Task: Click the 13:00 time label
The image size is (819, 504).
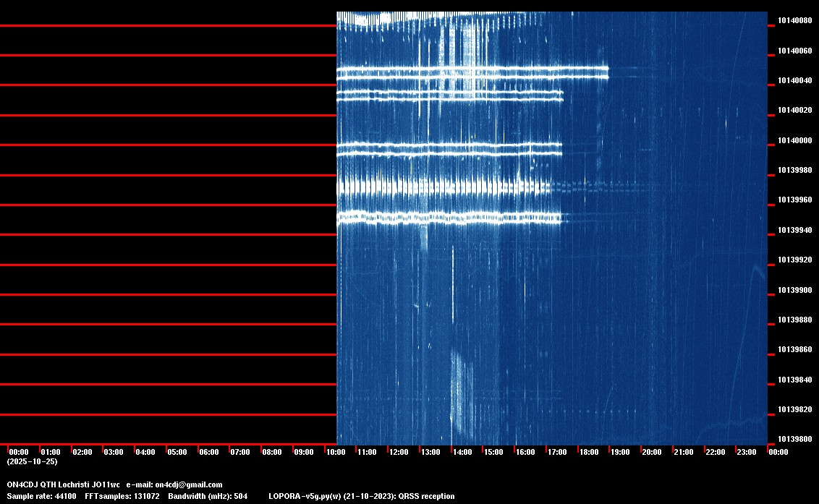Action: (x=430, y=452)
